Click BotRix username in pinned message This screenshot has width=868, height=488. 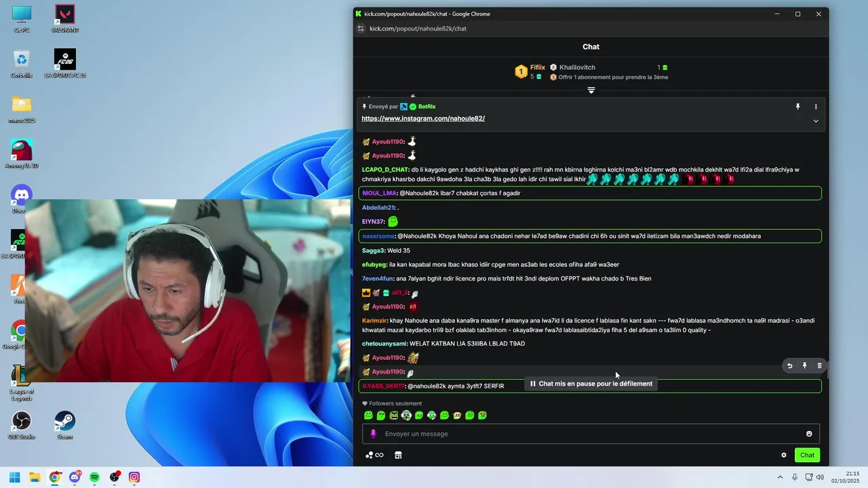click(x=427, y=106)
